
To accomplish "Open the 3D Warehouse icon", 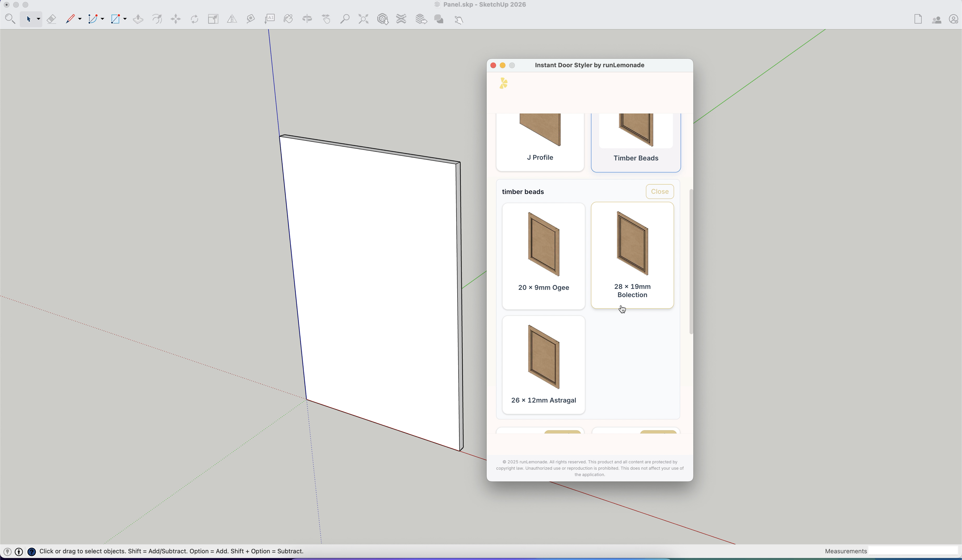I will [x=382, y=19].
